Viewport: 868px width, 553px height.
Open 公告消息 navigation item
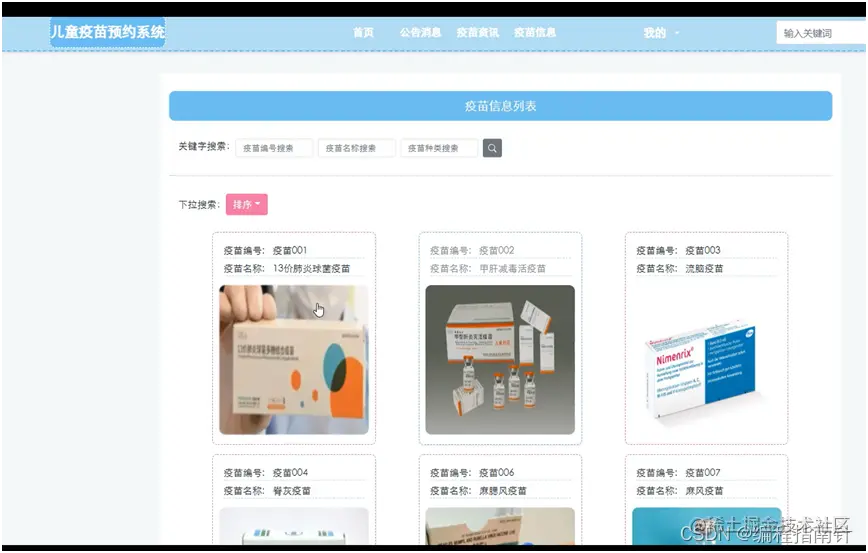pyautogui.click(x=420, y=33)
